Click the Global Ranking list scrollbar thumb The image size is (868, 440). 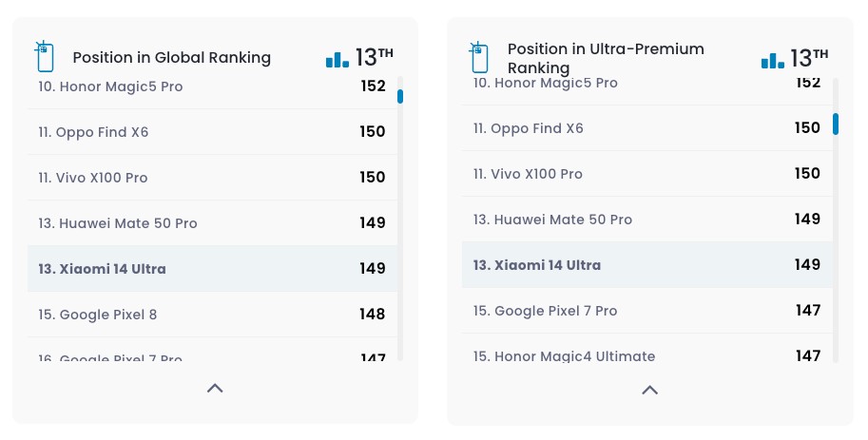click(400, 96)
